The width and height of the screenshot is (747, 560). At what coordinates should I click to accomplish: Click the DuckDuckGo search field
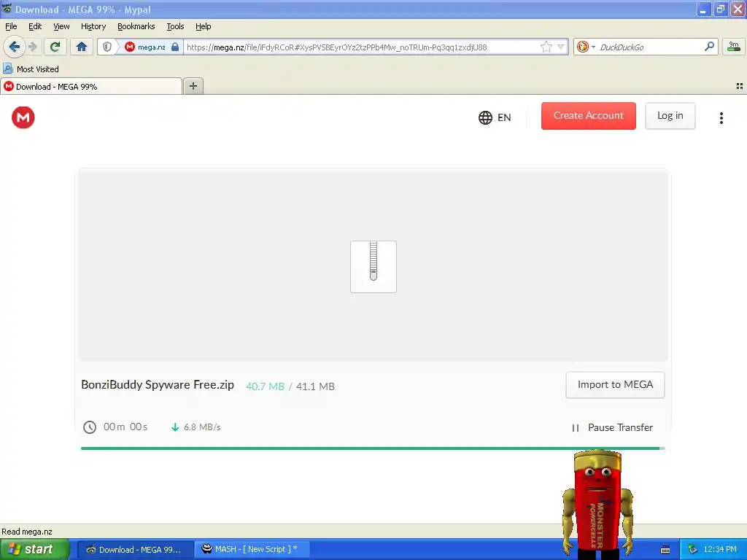click(x=650, y=47)
